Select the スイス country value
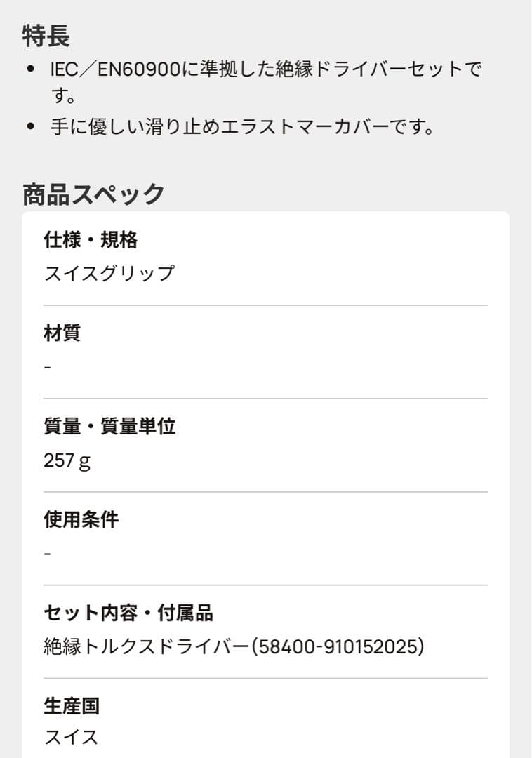The image size is (532, 758). click(71, 737)
